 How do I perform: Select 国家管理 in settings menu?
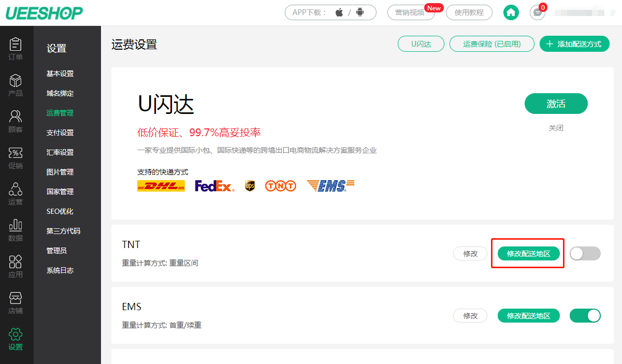[x=60, y=192]
